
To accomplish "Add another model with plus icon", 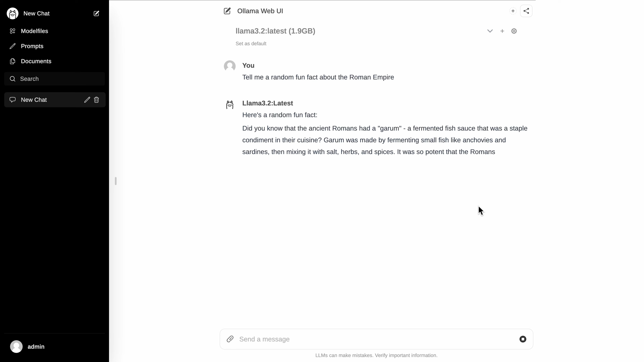I will point(502,31).
